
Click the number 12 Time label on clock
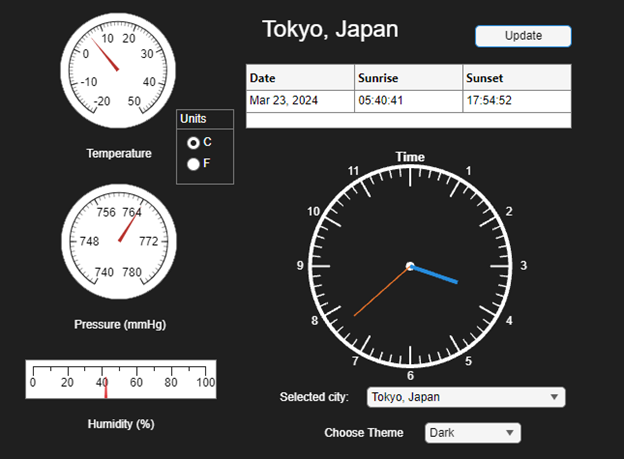click(410, 157)
